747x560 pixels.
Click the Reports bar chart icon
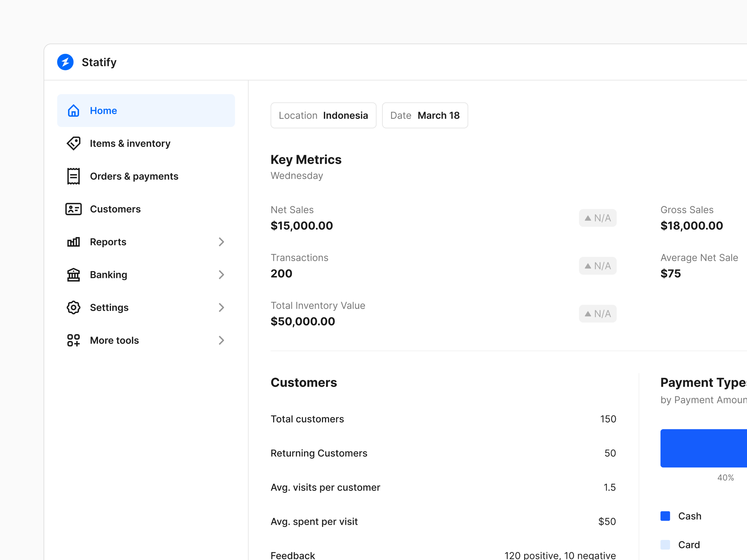pyautogui.click(x=73, y=242)
